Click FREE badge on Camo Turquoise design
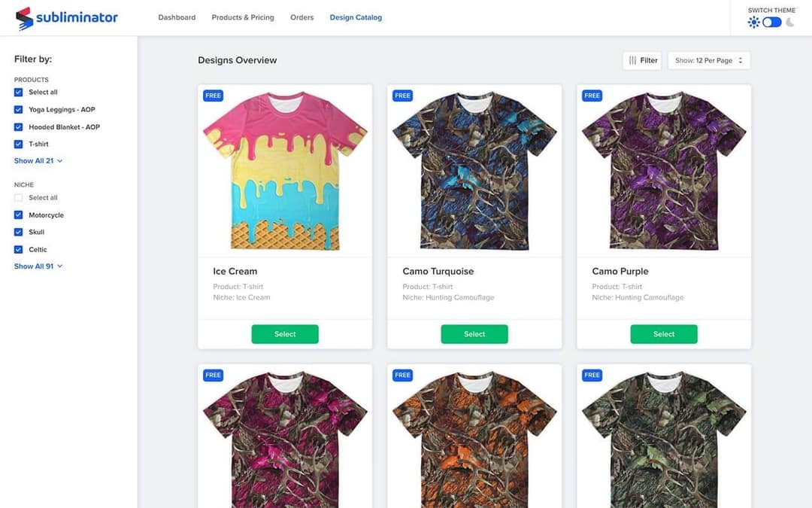 tap(402, 96)
